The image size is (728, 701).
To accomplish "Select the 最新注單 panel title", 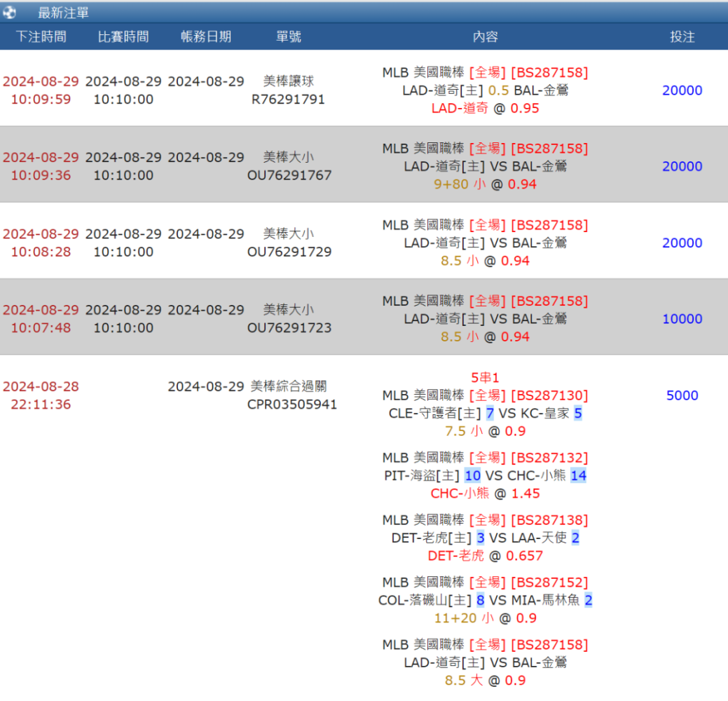I will tap(63, 13).
